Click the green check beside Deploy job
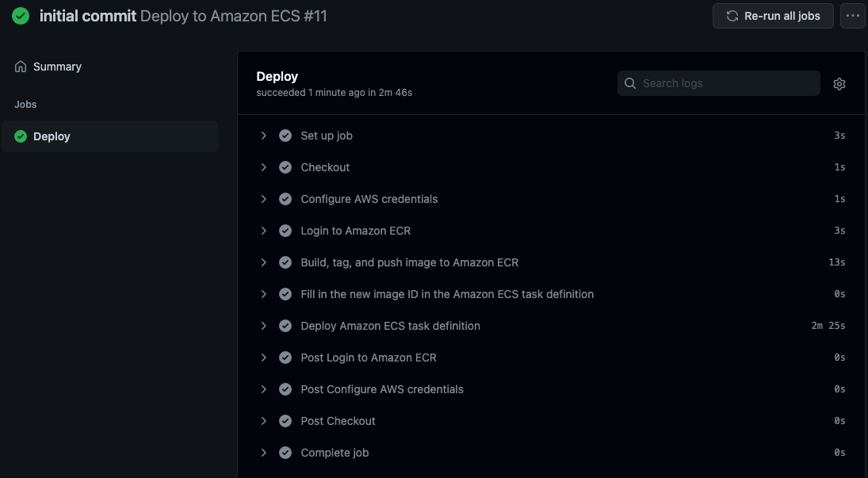The width and height of the screenshot is (868, 478). pyautogui.click(x=21, y=136)
